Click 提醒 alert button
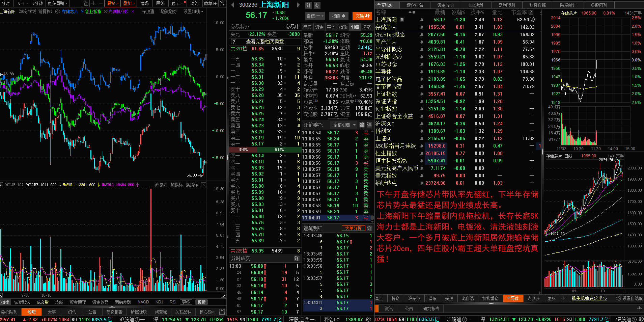644x322 pixels. pyautogui.click(x=339, y=16)
